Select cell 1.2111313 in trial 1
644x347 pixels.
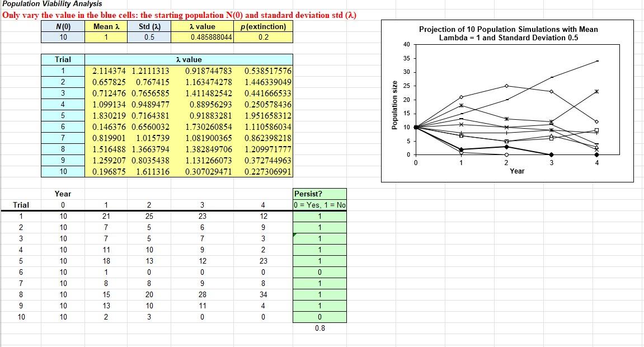tap(149, 71)
